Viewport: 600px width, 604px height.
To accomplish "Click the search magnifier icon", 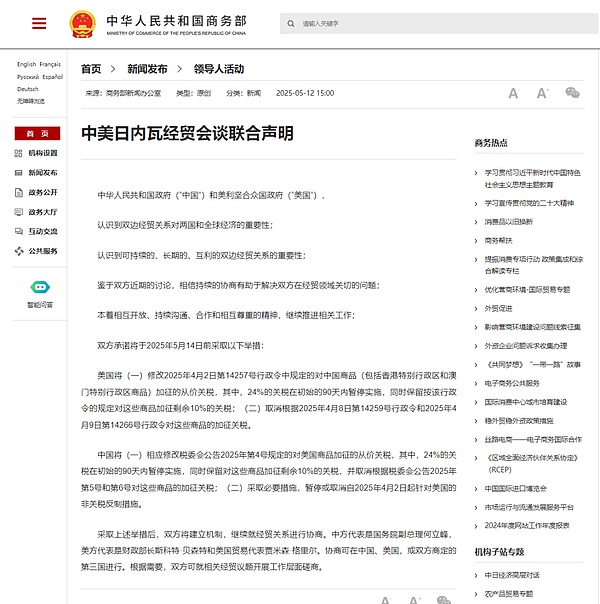I will pos(289,23).
